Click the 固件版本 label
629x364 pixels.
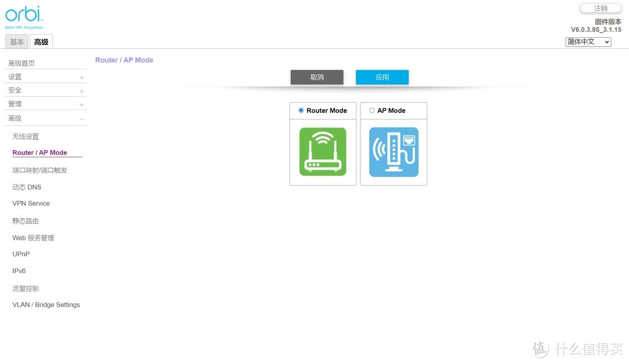pyautogui.click(x=608, y=22)
